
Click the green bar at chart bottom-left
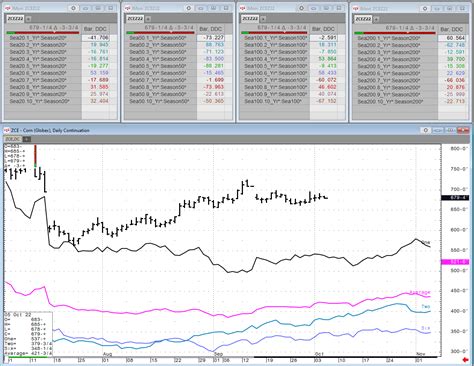point(28,357)
